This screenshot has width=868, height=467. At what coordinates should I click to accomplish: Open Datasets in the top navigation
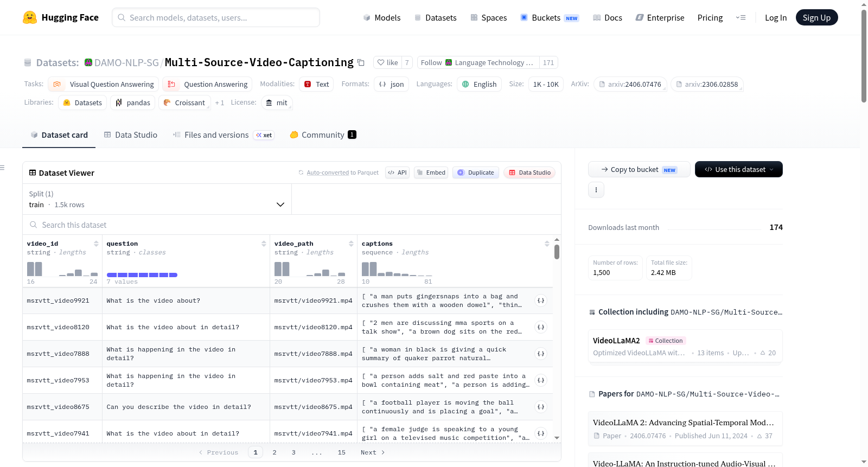pyautogui.click(x=435, y=17)
